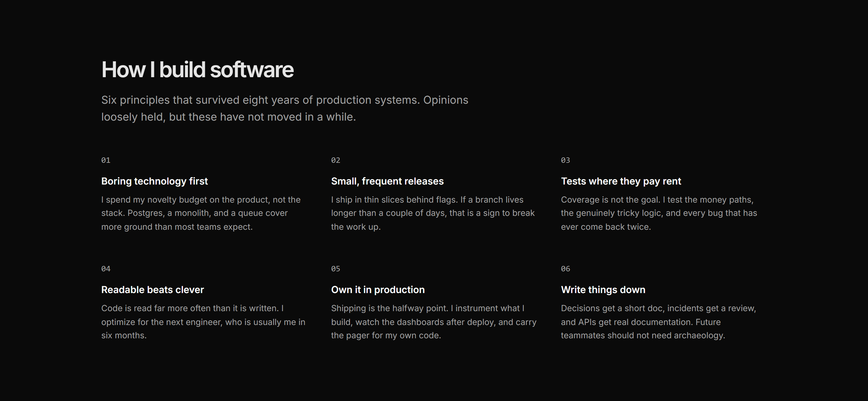The image size is (868, 401).
Task: Click the paragraph beginning "I spend my novelty budget"
Action: pos(201,213)
